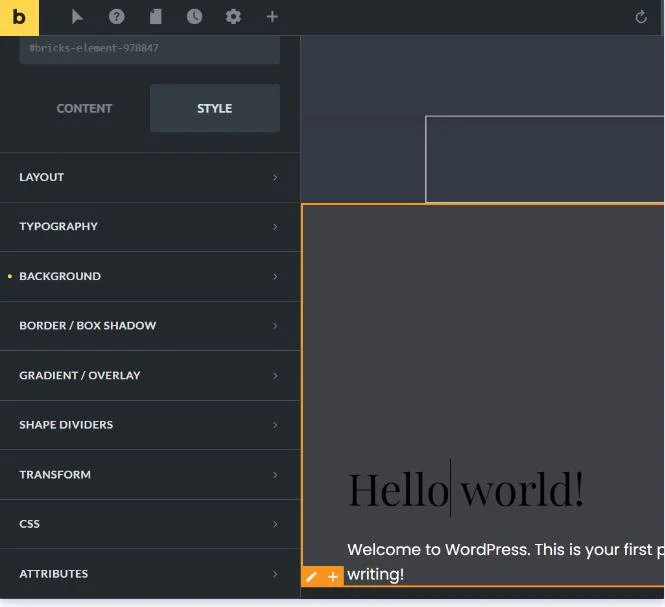Open the settings gear icon

233,17
